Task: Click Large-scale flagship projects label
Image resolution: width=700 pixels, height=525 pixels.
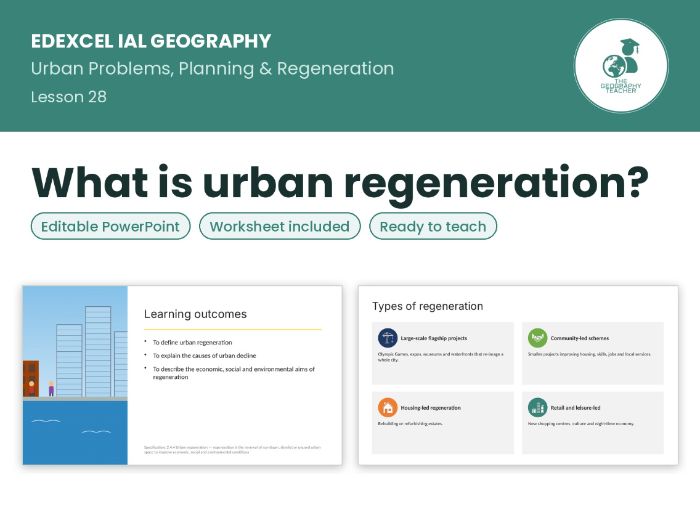Action: [x=433, y=338]
